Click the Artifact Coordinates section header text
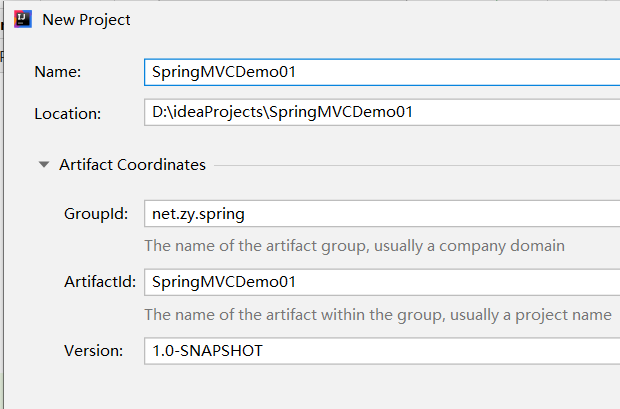The image size is (620, 409). (x=132, y=165)
